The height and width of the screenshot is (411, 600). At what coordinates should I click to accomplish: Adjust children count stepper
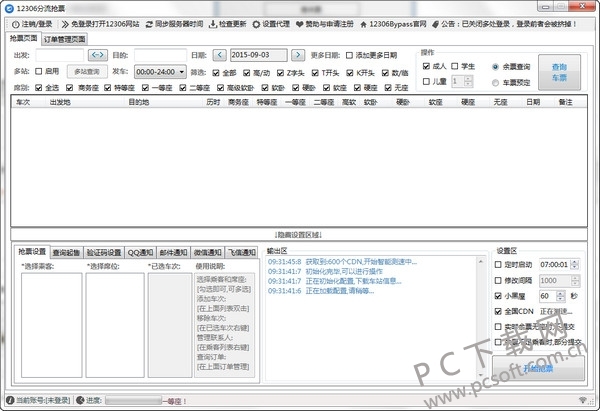point(468,81)
